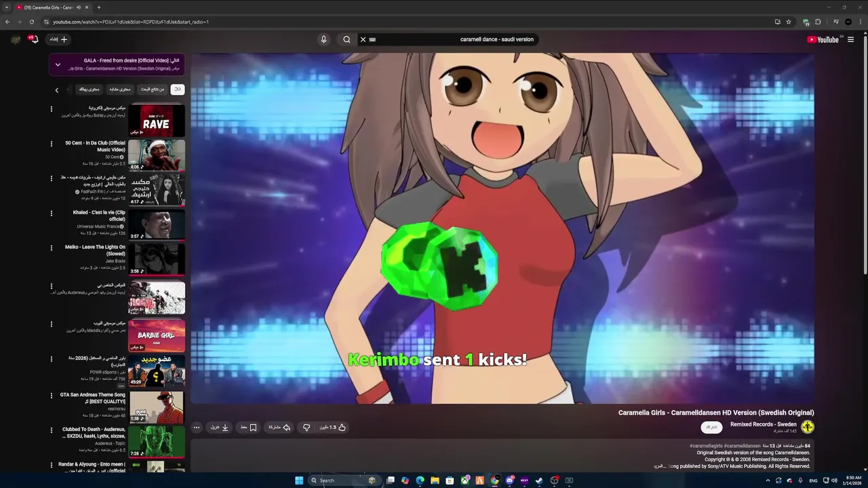Click the ENG language indicator
The width and height of the screenshot is (868, 488).
coord(813,481)
